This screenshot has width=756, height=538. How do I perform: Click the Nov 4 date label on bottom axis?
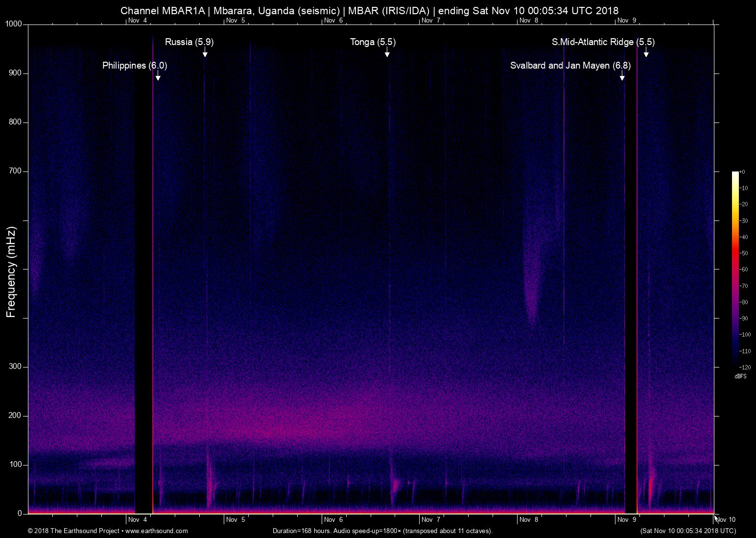pyautogui.click(x=138, y=519)
